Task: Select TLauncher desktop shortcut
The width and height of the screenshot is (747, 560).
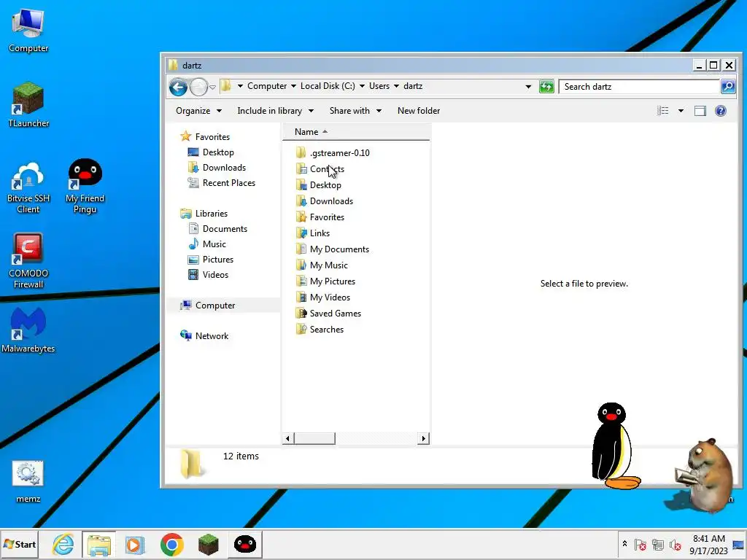Action: [28, 105]
